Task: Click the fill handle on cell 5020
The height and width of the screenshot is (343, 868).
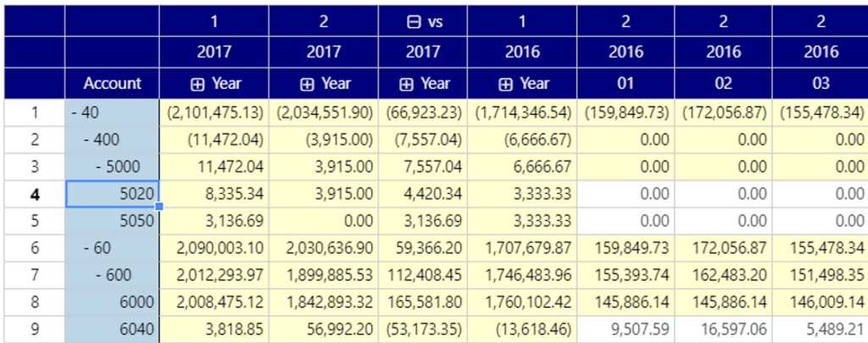Action: tap(159, 207)
